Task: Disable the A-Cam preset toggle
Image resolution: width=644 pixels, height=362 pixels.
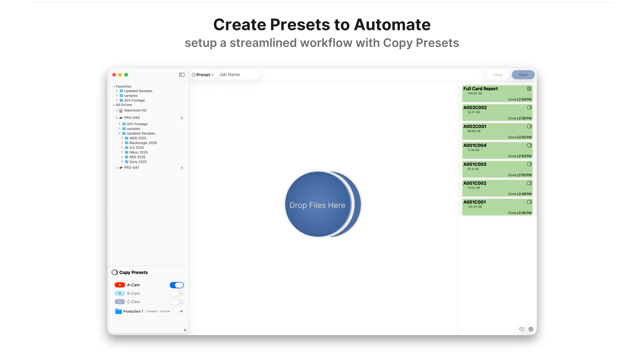Action: (x=176, y=285)
